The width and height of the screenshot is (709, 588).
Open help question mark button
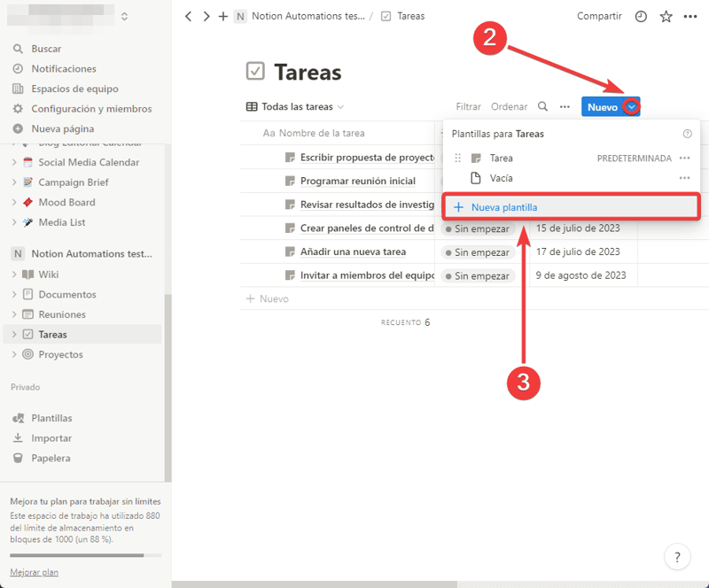(677, 557)
